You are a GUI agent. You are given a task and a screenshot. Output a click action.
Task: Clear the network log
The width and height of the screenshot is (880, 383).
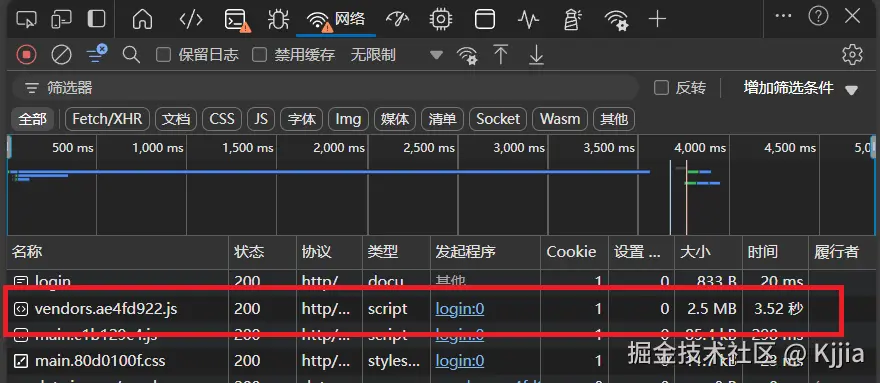click(x=61, y=54)
